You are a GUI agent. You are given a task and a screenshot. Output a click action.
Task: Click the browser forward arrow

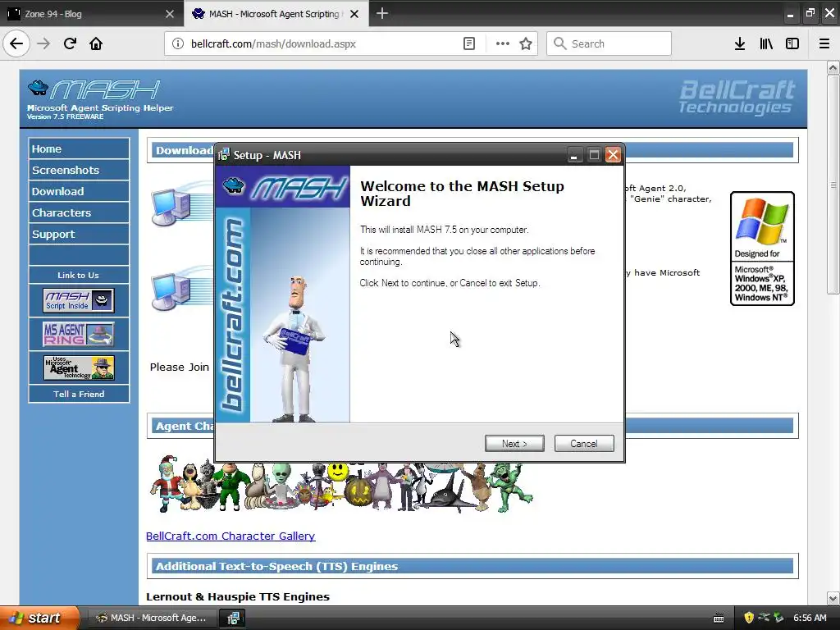[x=43, y=43]
